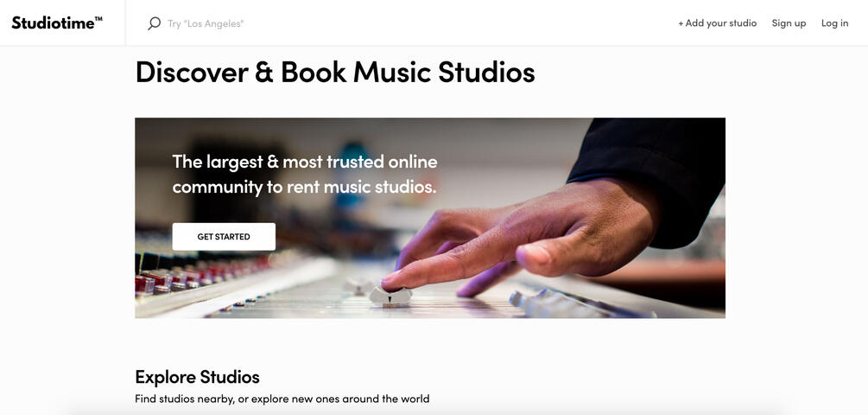Image resolution: width=868 pixels, height=415 pixels.
Task: Click the white fader knob under the finger
Action: click(390, 295)
